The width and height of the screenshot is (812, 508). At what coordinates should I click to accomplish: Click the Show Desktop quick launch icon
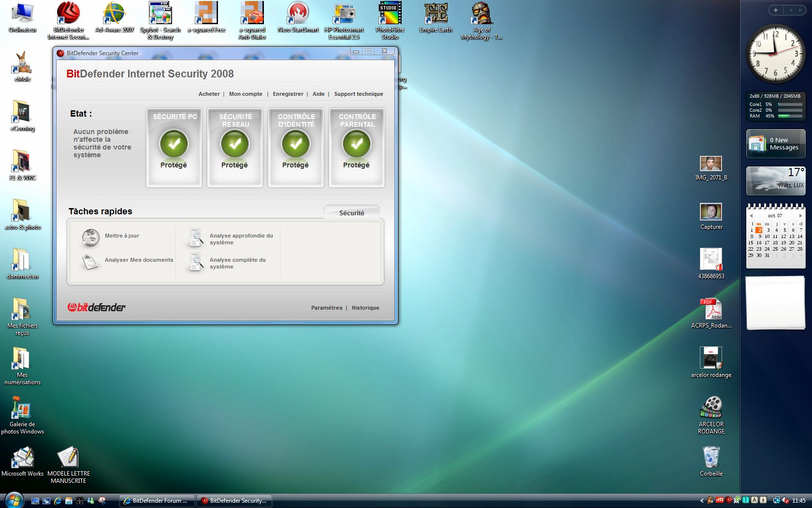point(35,501)
